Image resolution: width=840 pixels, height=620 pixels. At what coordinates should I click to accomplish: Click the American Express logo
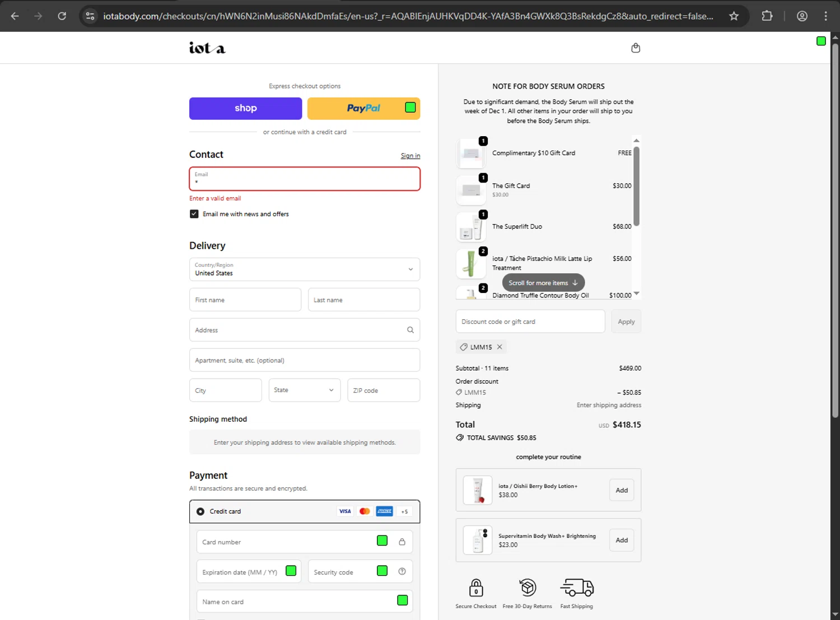coord(384,511)
